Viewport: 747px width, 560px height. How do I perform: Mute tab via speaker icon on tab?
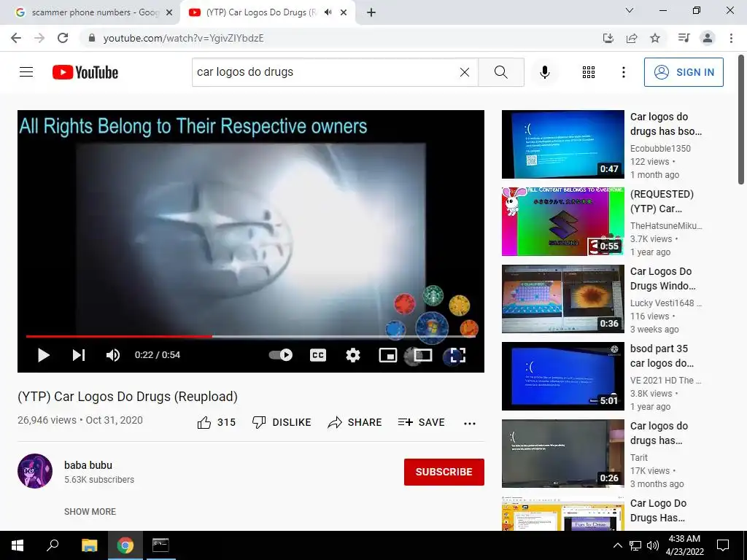pos(328,12)
